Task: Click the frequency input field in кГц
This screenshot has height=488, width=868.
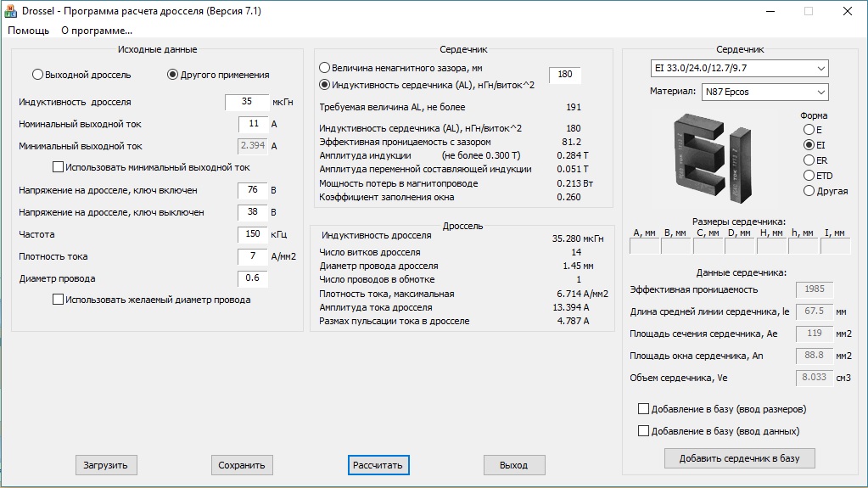Action: (253, 234)
